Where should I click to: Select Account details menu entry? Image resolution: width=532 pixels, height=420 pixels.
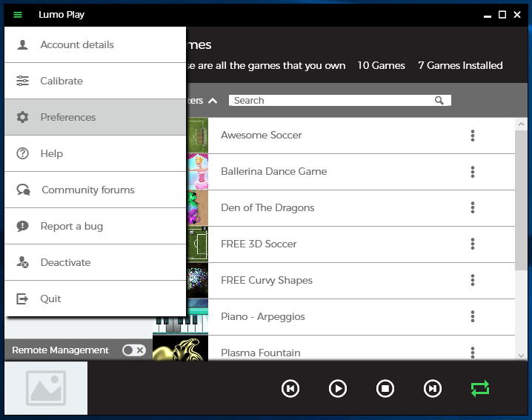click(x=77, y=44)
